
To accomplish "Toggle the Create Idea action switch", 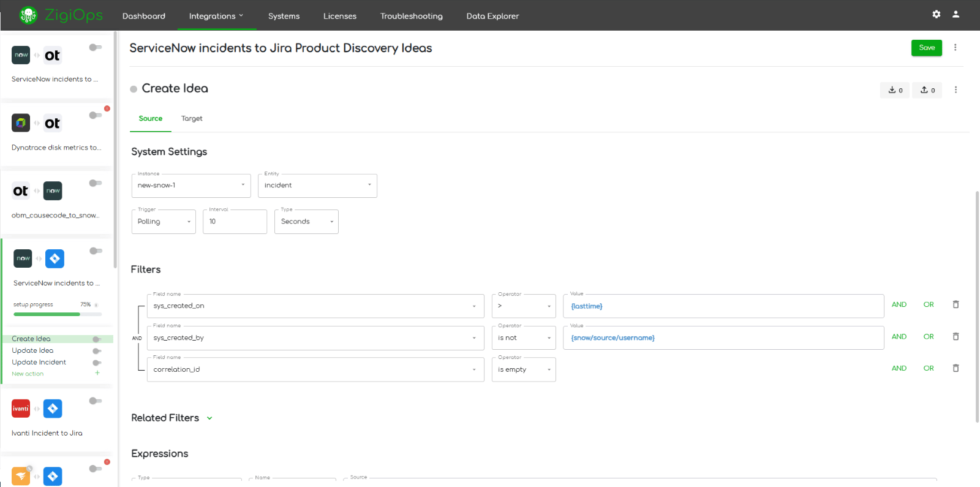I will (97, 339).
